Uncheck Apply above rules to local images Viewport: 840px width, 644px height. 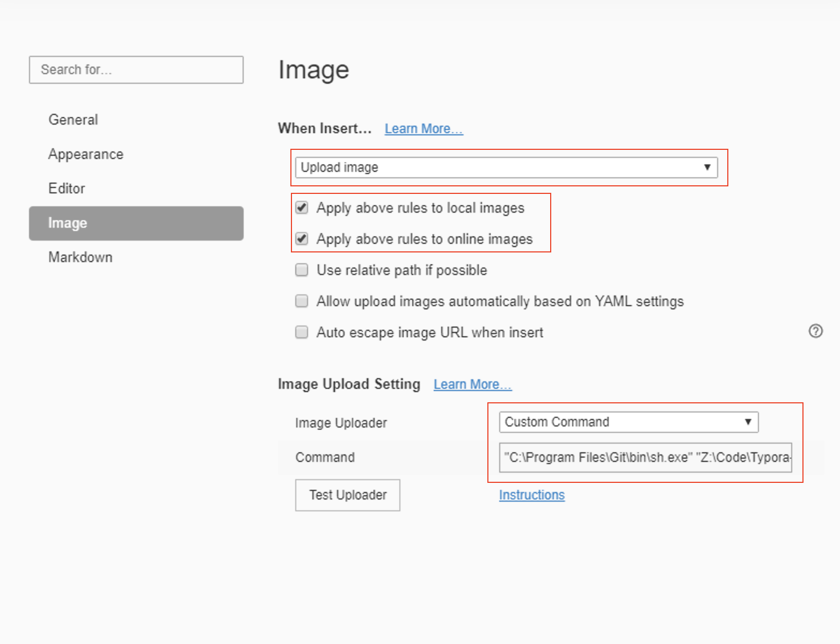click(x=302, y=208)
